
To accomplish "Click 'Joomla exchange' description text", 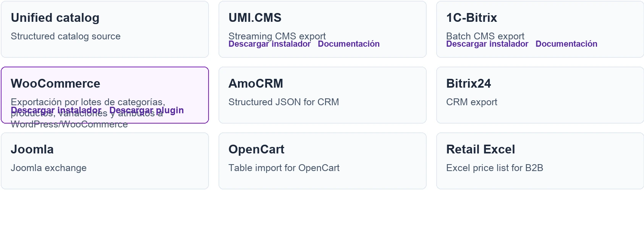I will [49, 168].
